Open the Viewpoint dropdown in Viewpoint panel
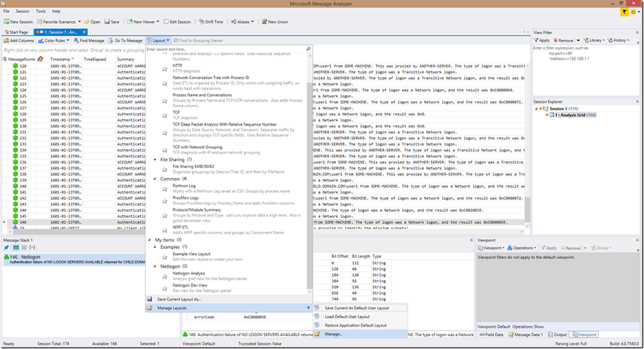The width and height of the screenshot is (644, 349). (491, 248)
